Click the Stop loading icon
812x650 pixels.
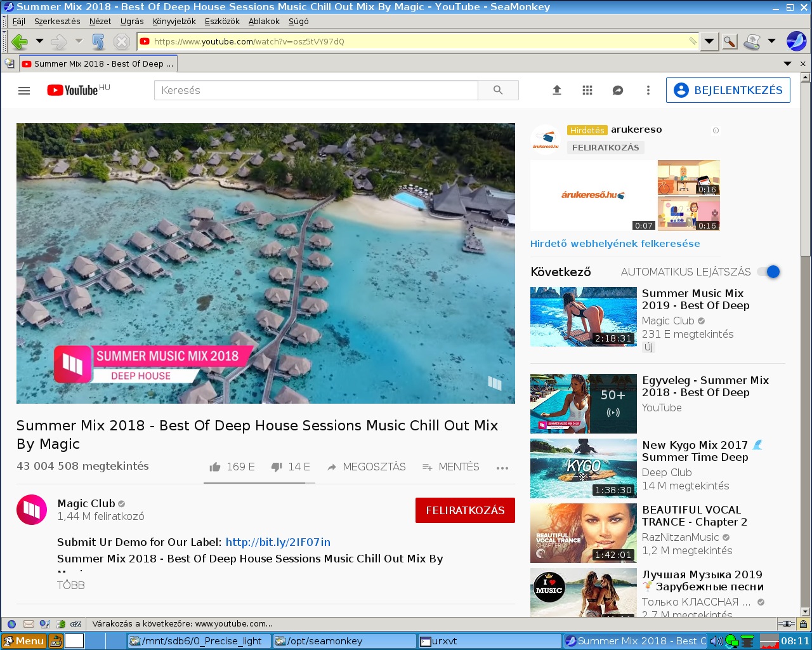(x=121, y=42)
